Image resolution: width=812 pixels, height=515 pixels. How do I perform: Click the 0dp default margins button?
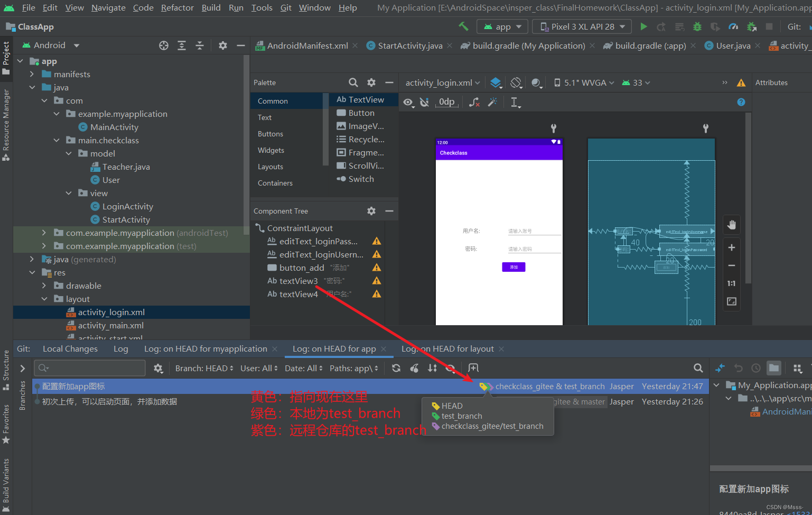[447, 102]
